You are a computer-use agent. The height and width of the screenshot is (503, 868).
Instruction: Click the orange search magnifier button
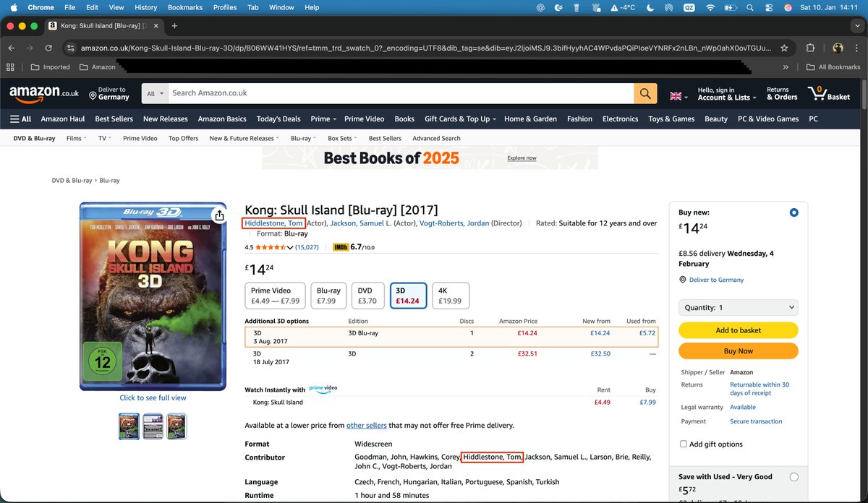click(x=645, y=93)
